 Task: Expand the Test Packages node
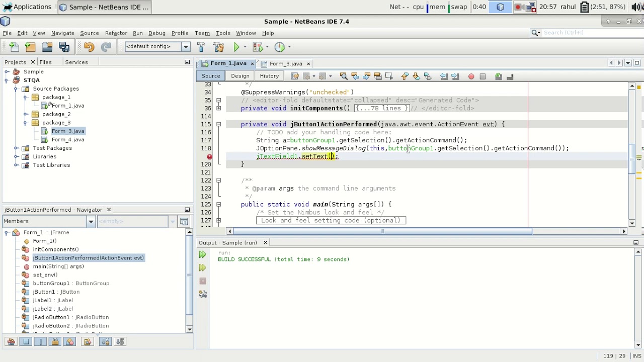pyautogui.click(x=16, y=148)
